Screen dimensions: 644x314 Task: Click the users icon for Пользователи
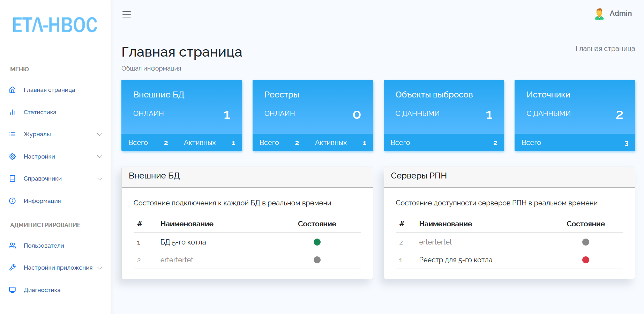(x=13, y=246)
